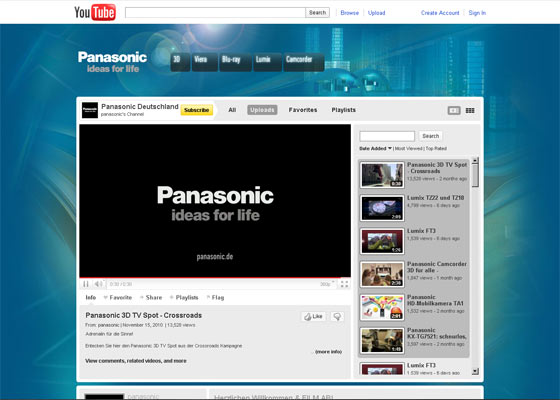
Task: Click the Sign In link
Action: click(x=477, y=13)
